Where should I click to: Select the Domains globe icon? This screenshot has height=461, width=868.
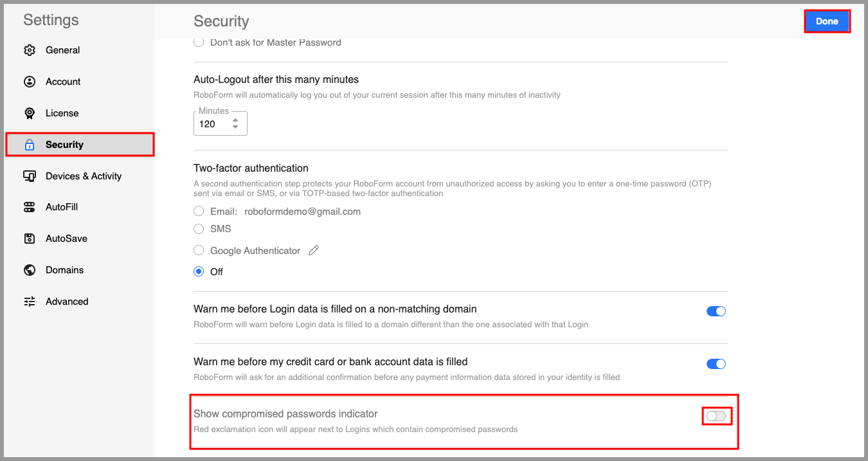(x=30, y=269)
